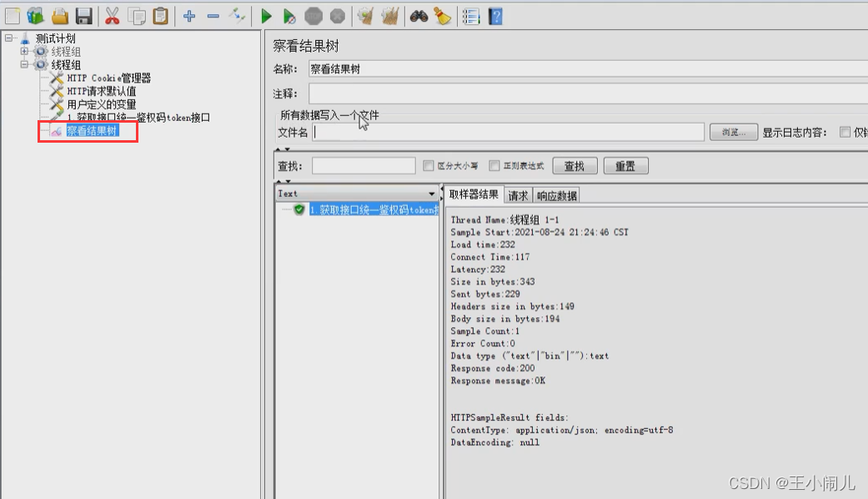Click the 浏览... browse button
Screen dimensions: 868x499
coord(734,133)
